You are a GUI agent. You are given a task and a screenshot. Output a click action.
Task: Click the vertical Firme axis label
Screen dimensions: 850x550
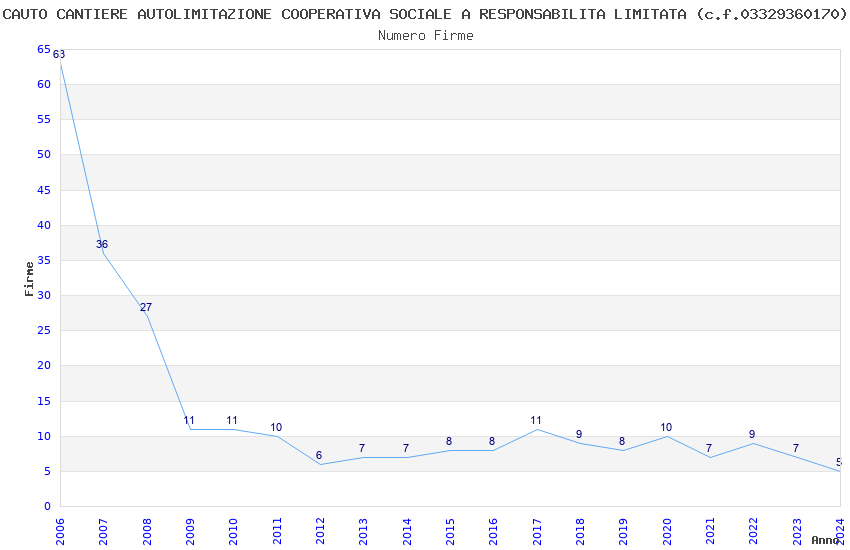(29, 278)
